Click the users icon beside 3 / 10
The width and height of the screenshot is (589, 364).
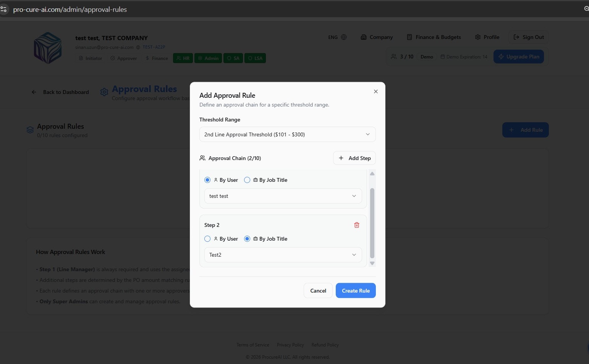point(394,57)
